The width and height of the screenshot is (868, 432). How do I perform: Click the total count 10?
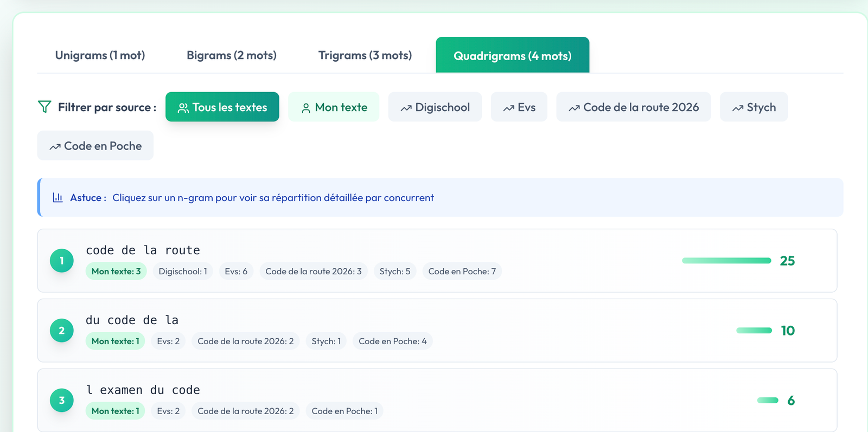point(788,331)
